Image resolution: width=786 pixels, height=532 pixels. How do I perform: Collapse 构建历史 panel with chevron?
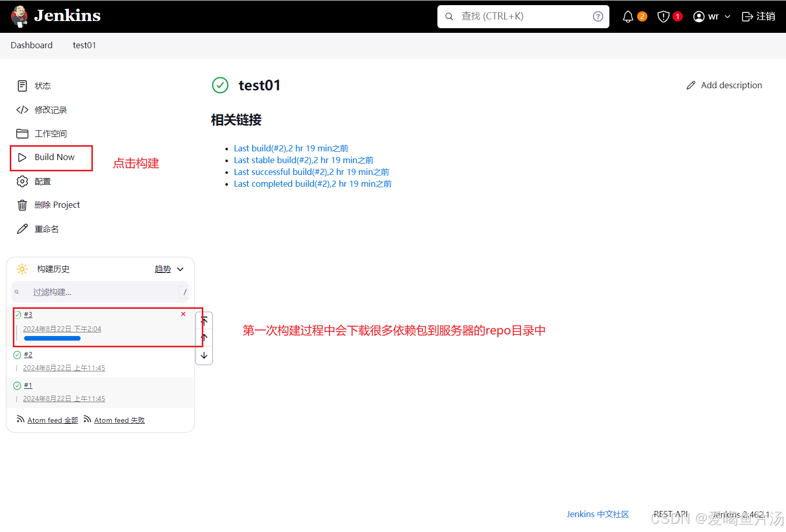point(180,269)
